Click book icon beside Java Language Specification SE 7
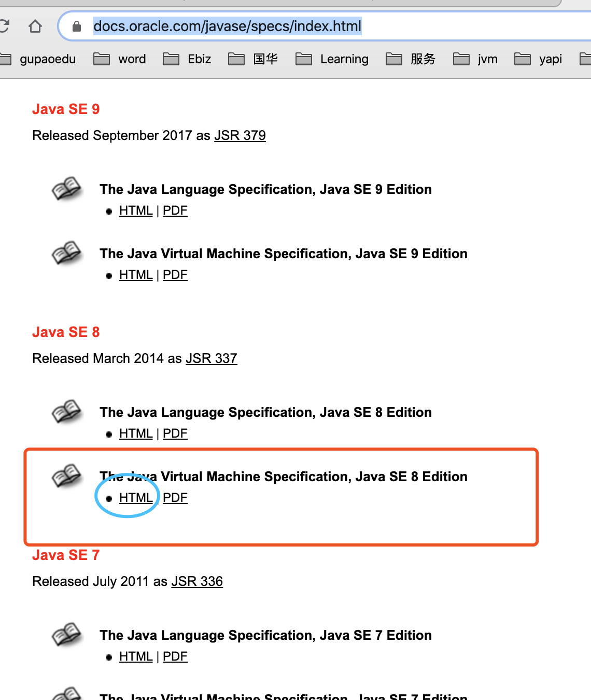 tap(67, 635)
